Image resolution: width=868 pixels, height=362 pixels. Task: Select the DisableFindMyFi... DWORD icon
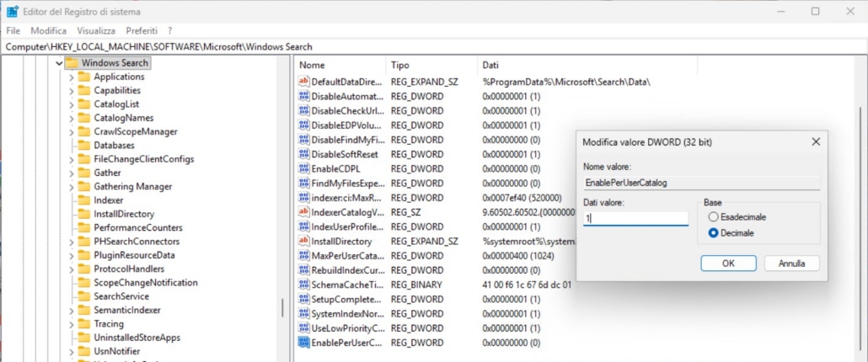pyautogui.click(x=303, y=140)
